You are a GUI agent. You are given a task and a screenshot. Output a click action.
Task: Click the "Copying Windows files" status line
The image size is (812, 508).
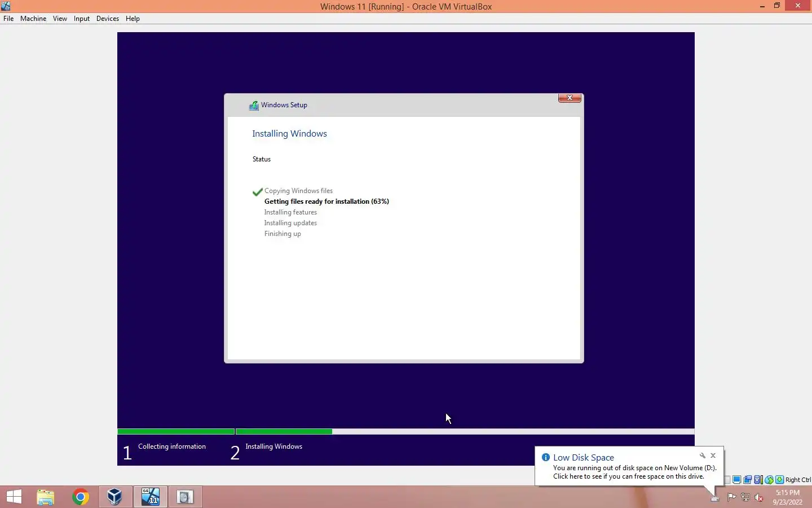(x=298, y=191)
